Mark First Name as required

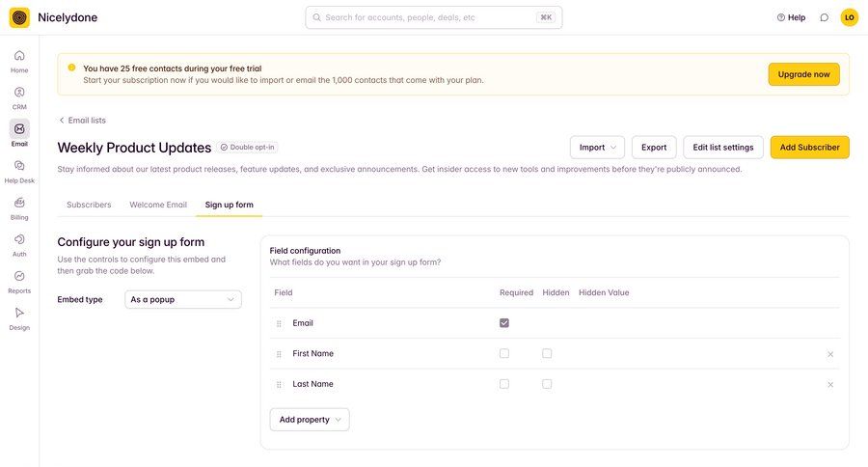click(x=504, y=354)
